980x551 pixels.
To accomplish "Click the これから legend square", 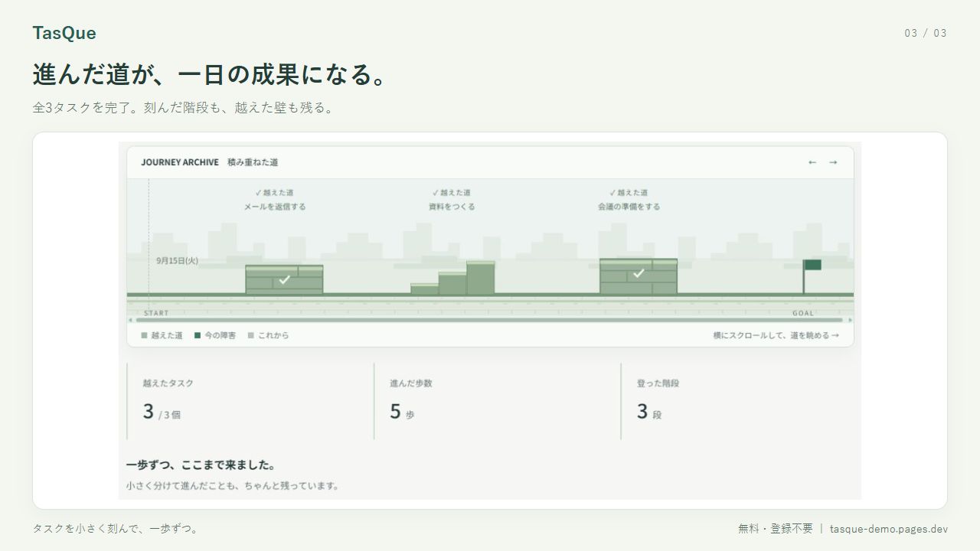I will click(251, 335).
